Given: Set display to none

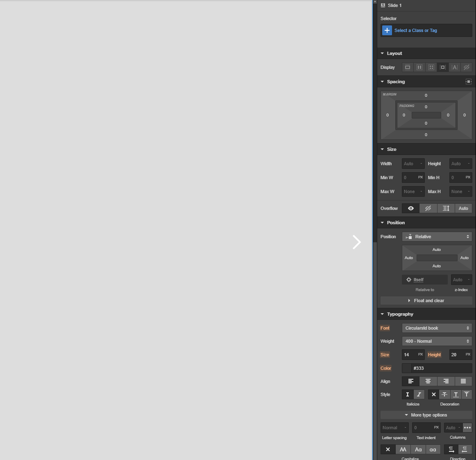Looking at the screenshot, I should click(466, 67).
